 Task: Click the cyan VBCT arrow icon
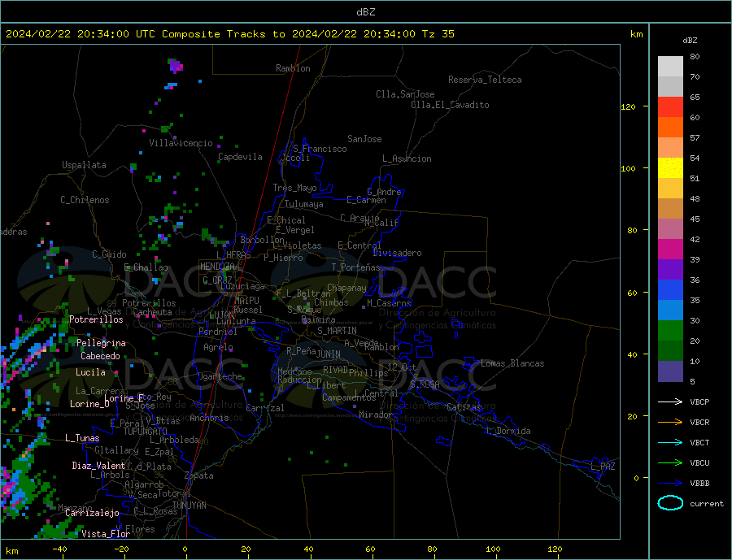(670, 442)
